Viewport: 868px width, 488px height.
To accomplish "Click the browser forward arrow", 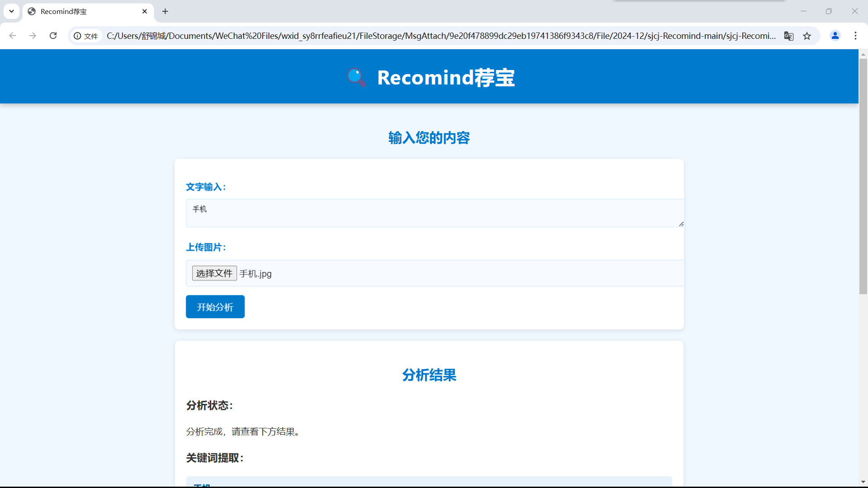I will (x=33, y=36).
